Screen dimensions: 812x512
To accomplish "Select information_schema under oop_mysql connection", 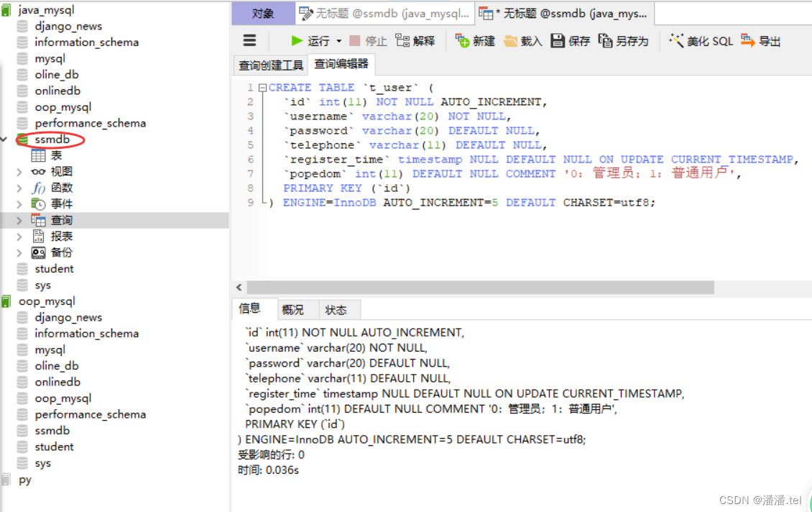I will 86,333.
